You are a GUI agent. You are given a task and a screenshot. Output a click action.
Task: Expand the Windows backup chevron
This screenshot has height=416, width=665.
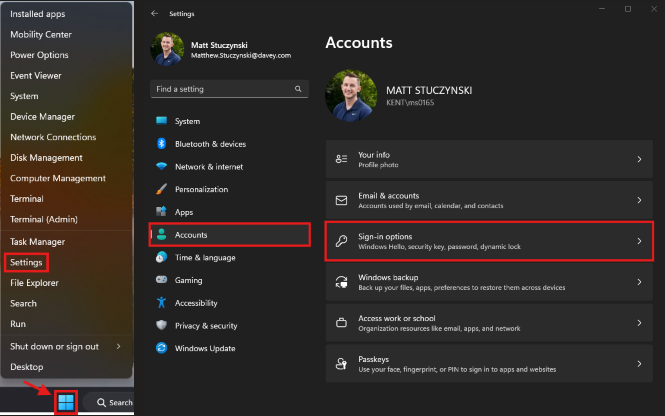[639, 282]
